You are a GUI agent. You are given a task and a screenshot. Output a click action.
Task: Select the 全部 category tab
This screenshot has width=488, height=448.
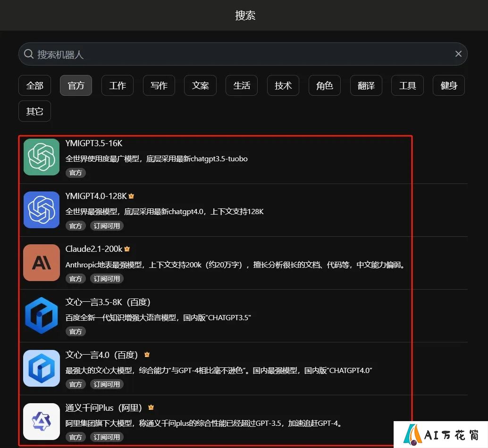point(34,85)
